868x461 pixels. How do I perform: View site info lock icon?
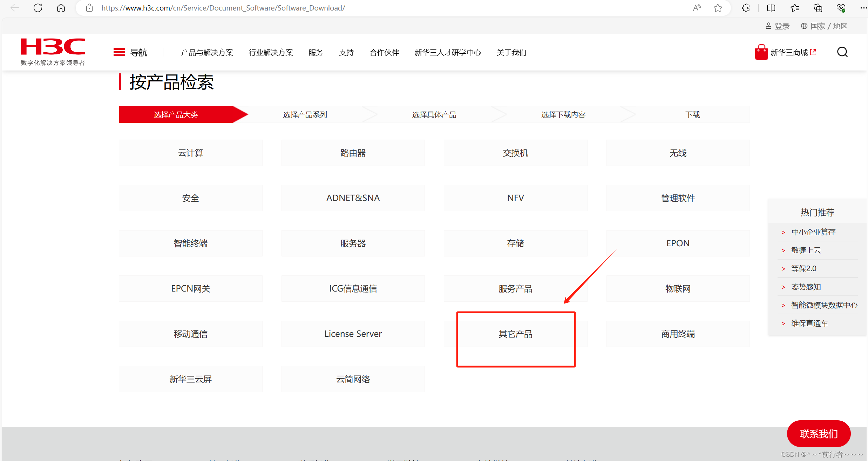pos(89,8)
